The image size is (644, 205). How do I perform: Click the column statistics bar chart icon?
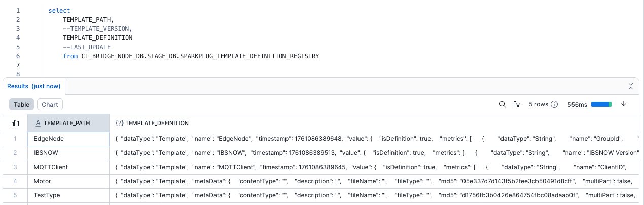(15, 123)
